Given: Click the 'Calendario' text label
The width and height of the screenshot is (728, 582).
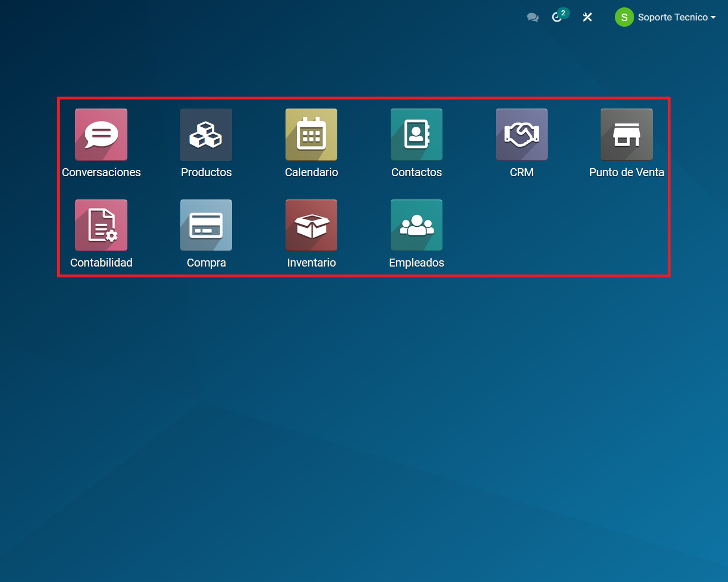Looking at the screenshot, I should 311,172.
